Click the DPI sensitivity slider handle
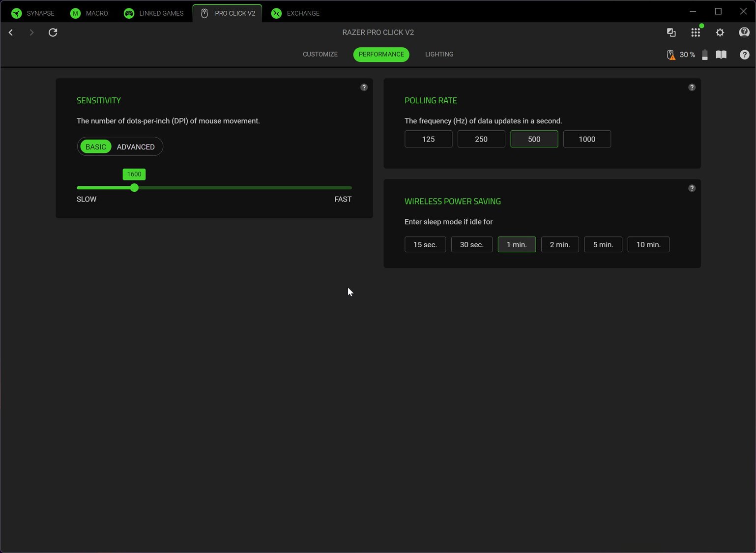Screen dimensions: 756x553 [x=134, y=188]
